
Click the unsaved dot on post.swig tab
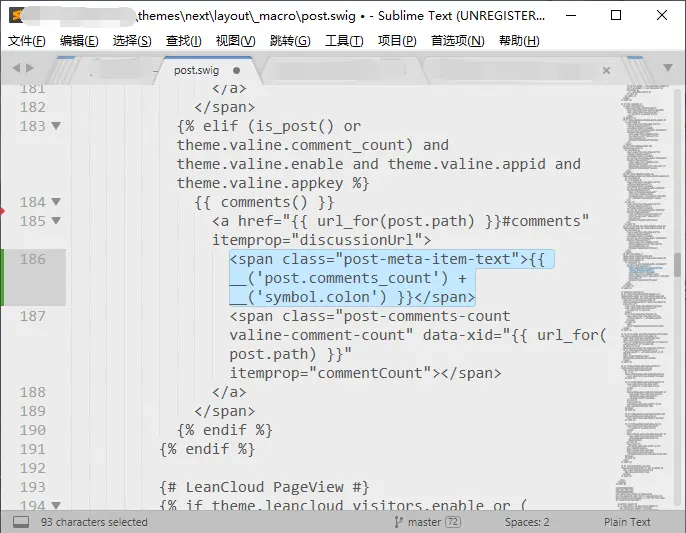[237, 71]
